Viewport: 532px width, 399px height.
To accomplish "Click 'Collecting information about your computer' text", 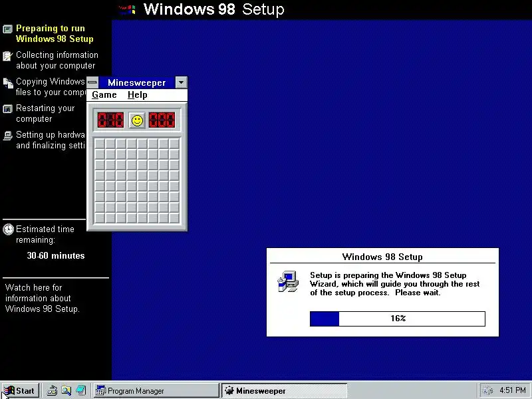I will click(x=57, y=60).
